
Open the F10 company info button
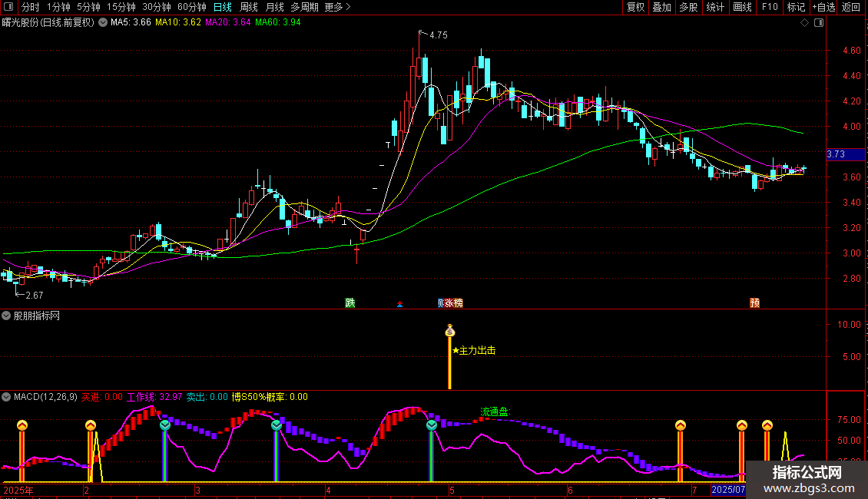[770, 7]
